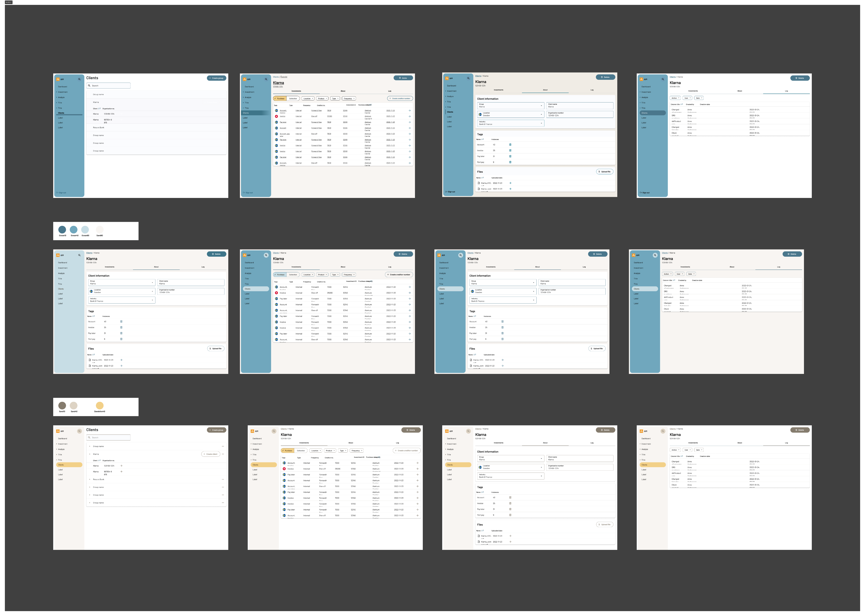Viewport: 865px width, 616px height.
Task: Toggle yellow 'Purchase' chip in Översikt frame
Action: (279, 99)
